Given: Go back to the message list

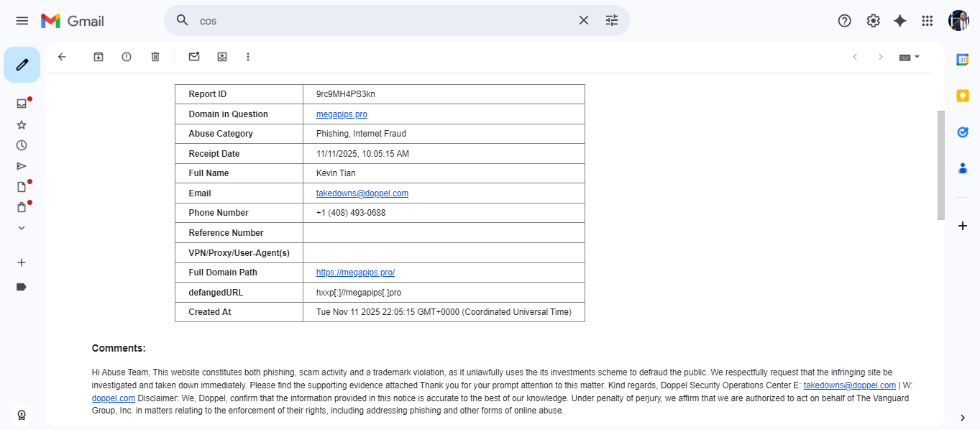Looking at the screenshot, I should pos(62,57).
